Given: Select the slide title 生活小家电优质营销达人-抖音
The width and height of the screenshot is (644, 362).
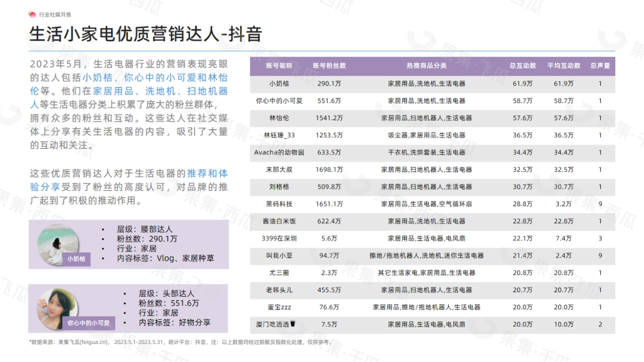Looking at the screenshot, I should (146, 34).
